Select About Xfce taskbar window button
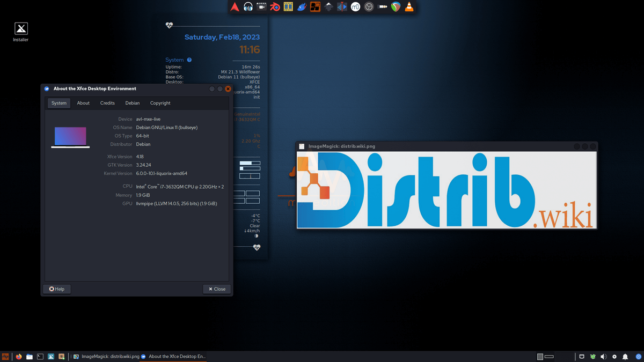The height and width of the screenshot is (362, 644). click(173, 357)
